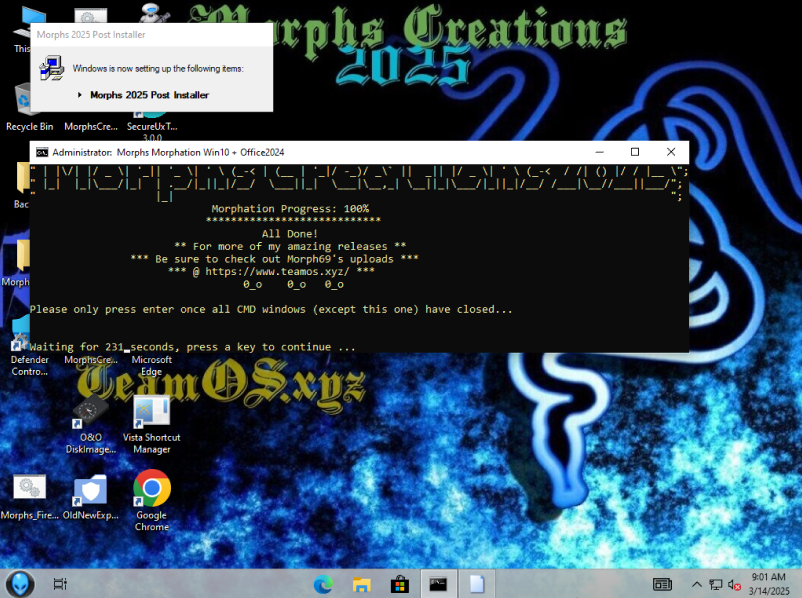Maximize the Morphs Morphation CMD window
This screenshot has height=598, width=802.
coord(635,152)
